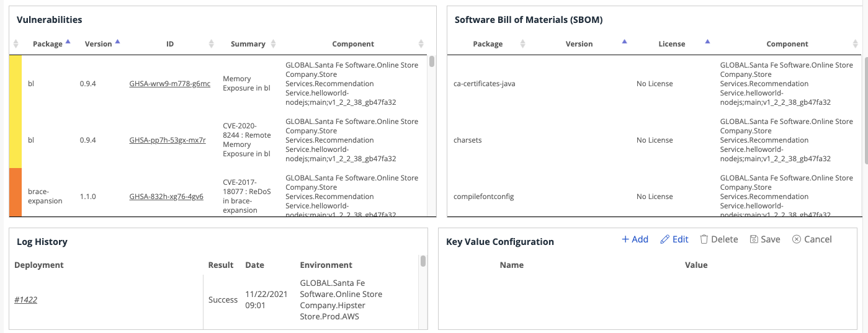Click Edit in Key Value Configuration
This screenshot has height=333, width=868.
[x=674, y=239]
